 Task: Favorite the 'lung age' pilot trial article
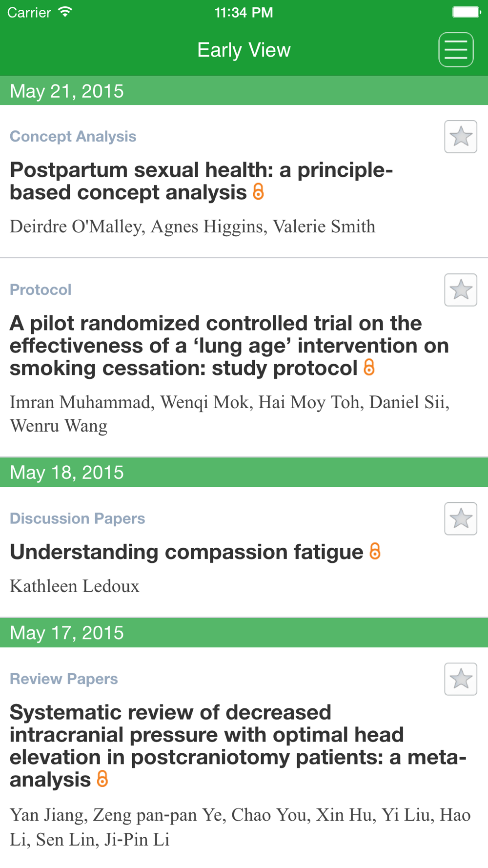click(461, 290)
